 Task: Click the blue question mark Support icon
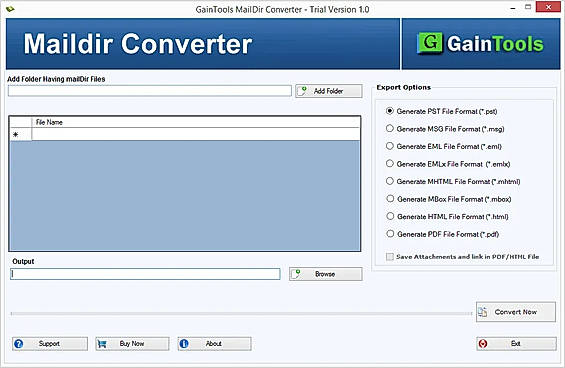(x=18, y=344)
